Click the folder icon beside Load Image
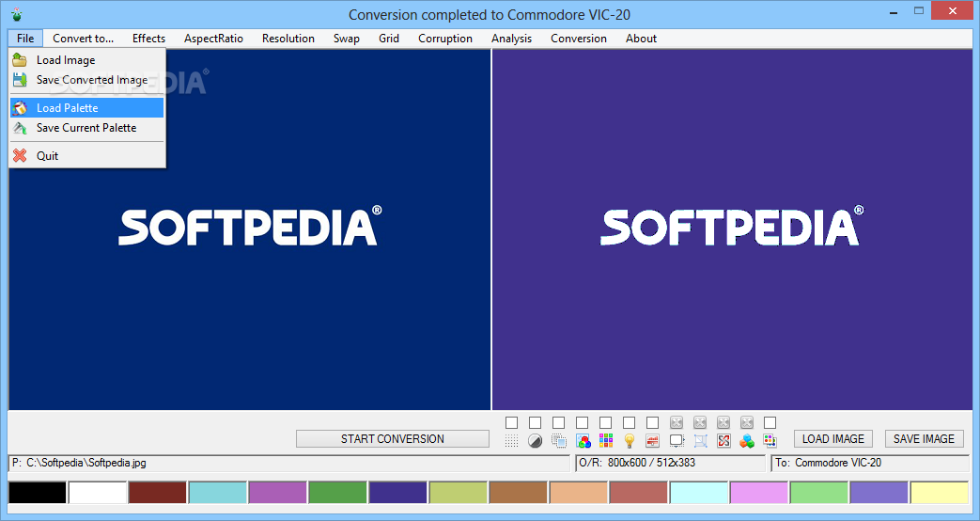The height and width of the screenshot is (521, 980). click(20, 60)
